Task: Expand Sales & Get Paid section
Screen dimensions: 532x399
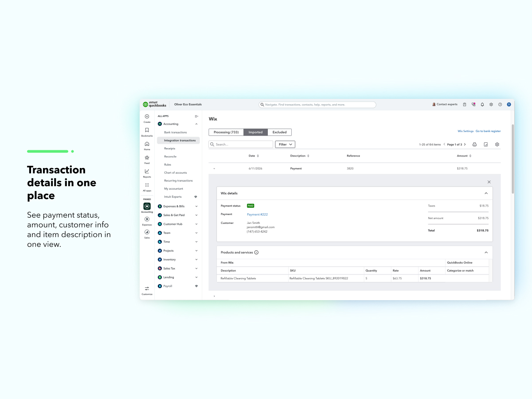Action: [196, 215]
